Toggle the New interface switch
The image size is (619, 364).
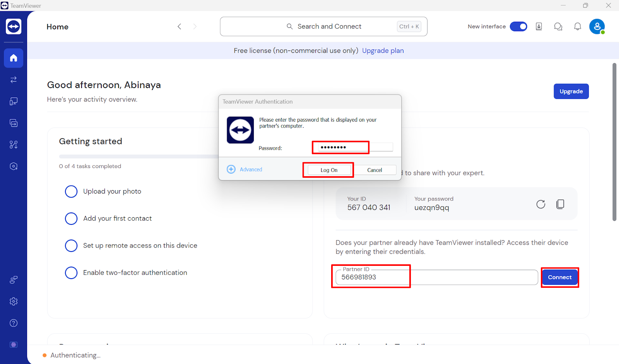tap(518, 26)
